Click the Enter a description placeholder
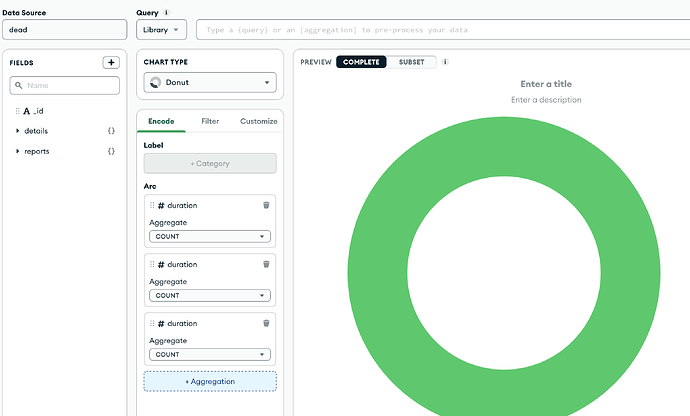The height and width of the screenshot is (416, 690). (x=546, y=100)
